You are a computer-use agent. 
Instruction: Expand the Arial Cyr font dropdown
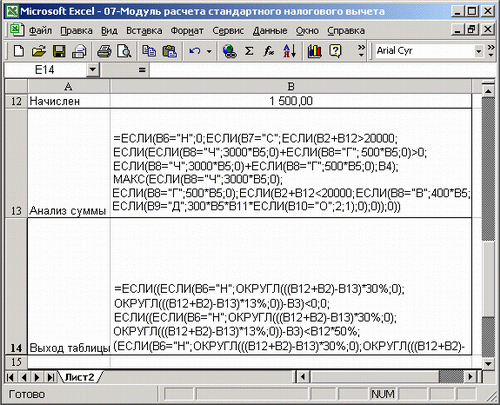coord(478,51)
